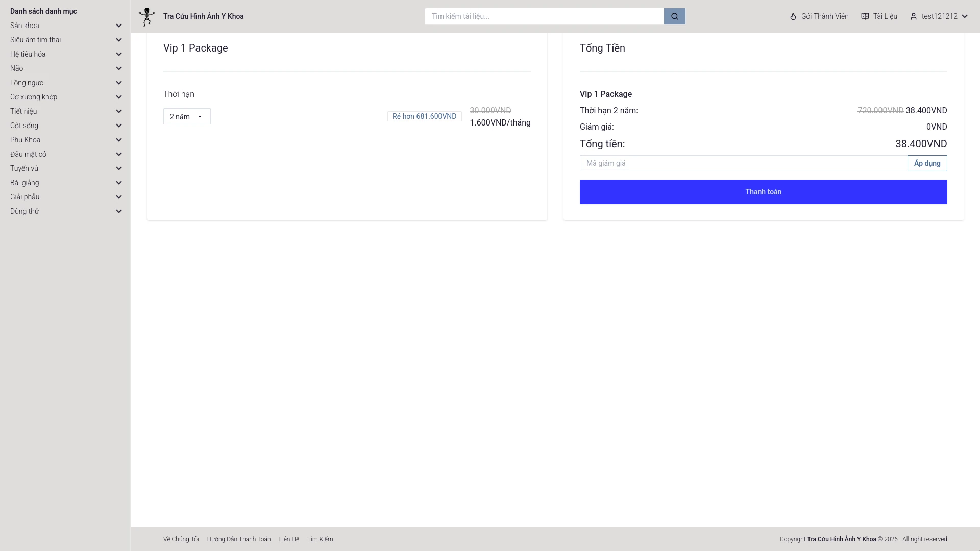Click the magnifier search icon button
Image resolution: width=980 pixels, height=551 pixels.
(674, 16)
